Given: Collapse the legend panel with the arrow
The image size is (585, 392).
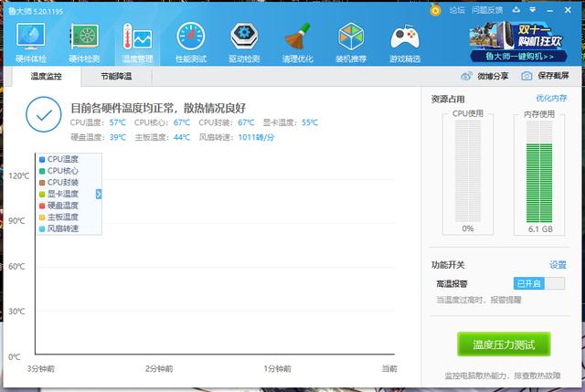Looking at the screenshot, I should pos(99,194).
